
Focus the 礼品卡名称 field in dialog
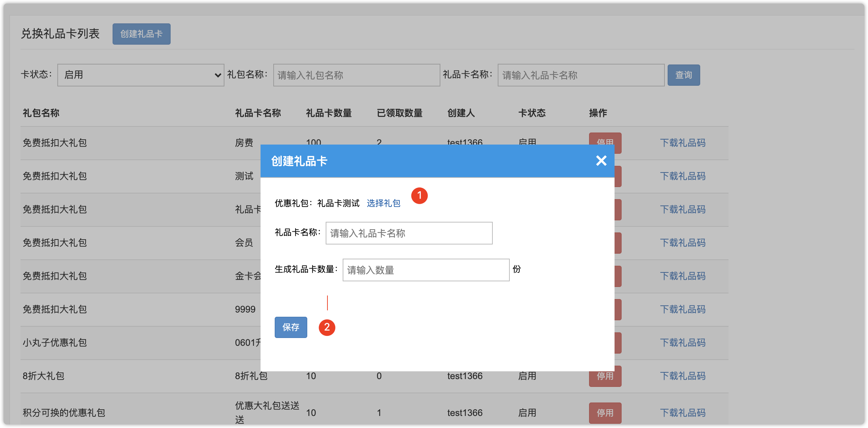pyautogui.click(x=409, y=233)
